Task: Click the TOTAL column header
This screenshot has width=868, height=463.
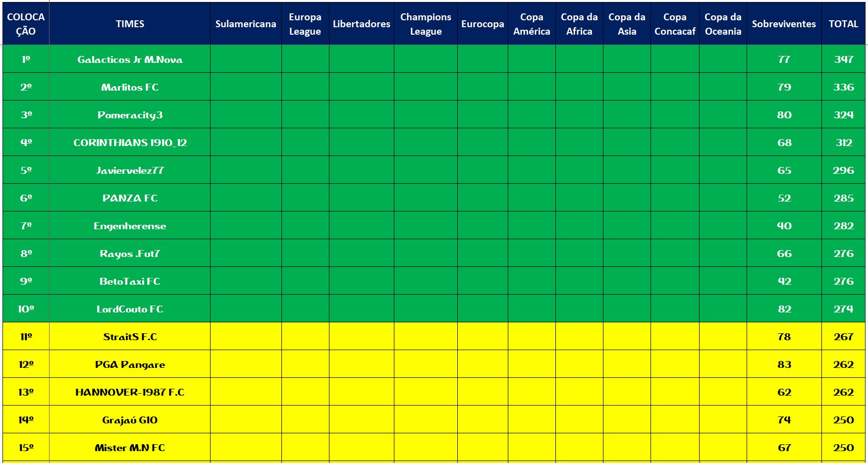Action: point(843,24)
